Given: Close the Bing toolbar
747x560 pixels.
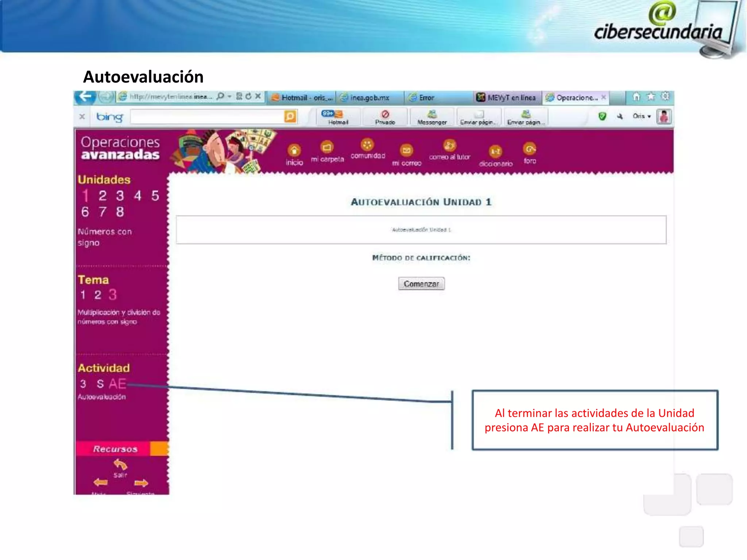Looking at the screenshot, I should pos(82,117).
